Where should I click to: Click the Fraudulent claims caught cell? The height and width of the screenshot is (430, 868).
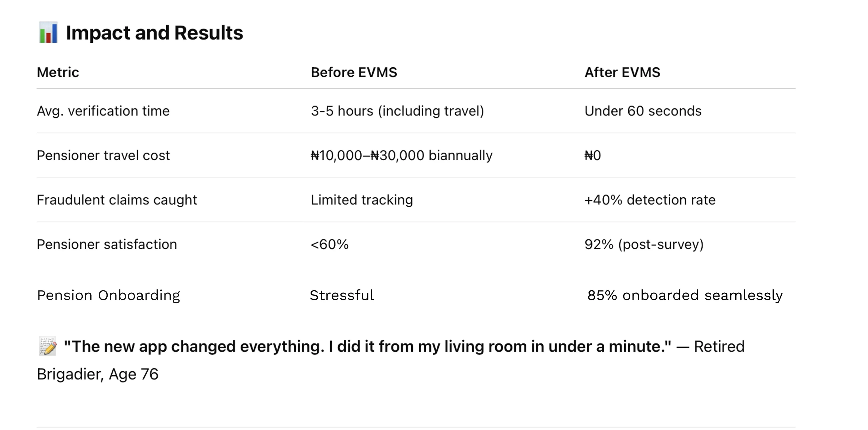pos(117,200)
